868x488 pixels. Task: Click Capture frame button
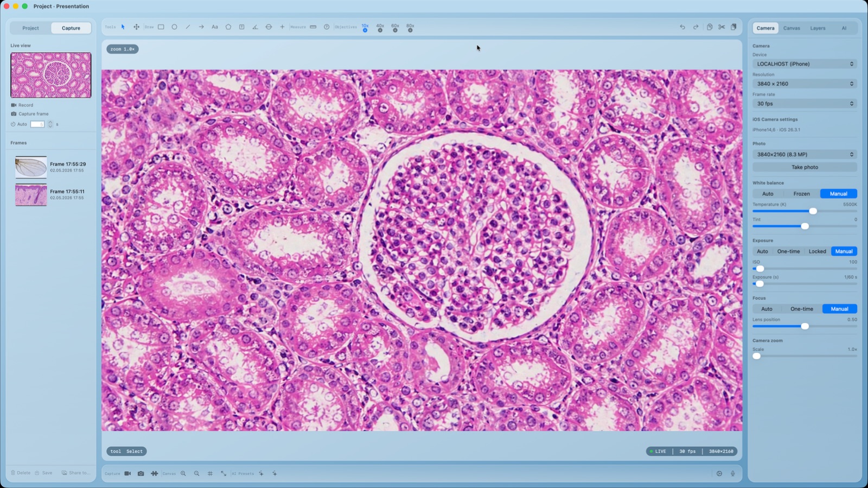(30, 114)
